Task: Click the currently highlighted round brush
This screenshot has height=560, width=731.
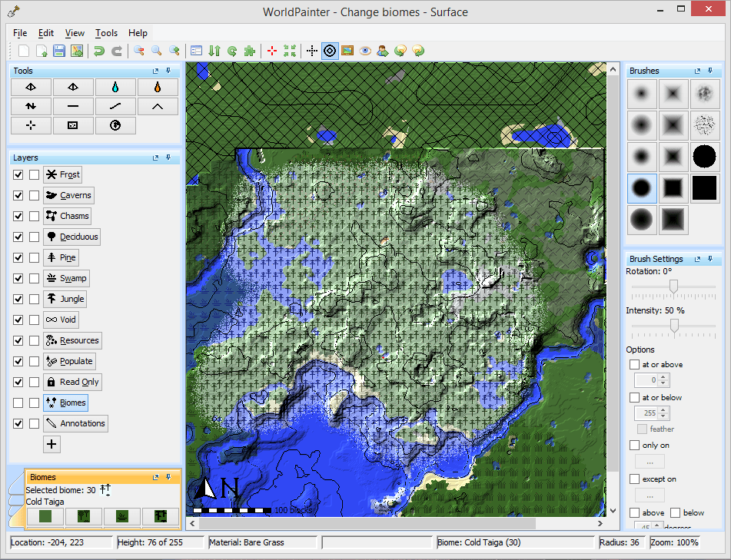Action: pos(642,188)
